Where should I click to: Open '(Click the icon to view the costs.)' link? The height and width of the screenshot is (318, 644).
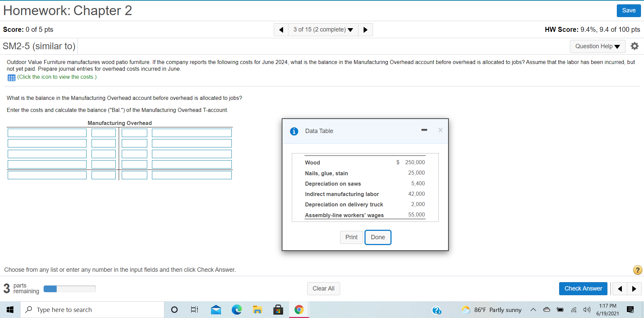tap(57, 77)
